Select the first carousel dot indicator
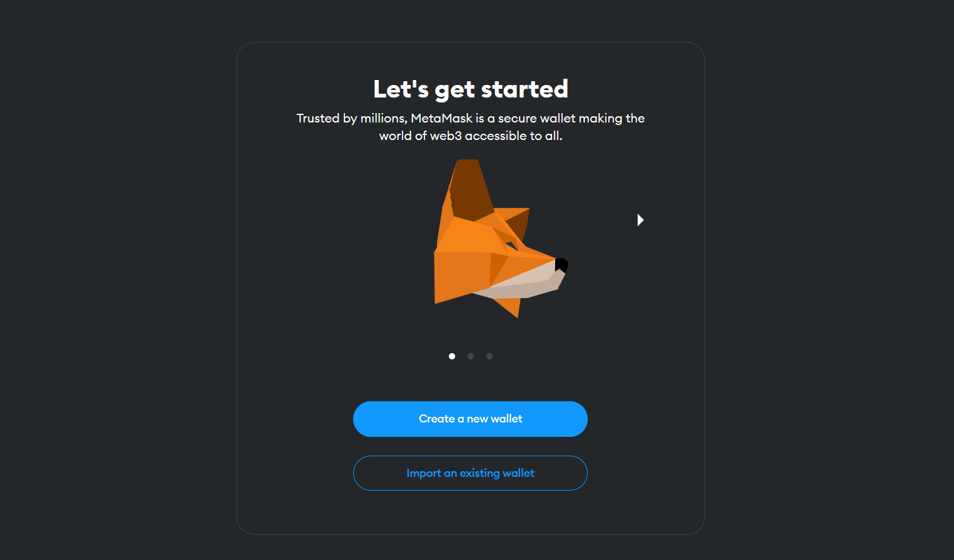This screenshot has height=560, width=954. [452, 356]
